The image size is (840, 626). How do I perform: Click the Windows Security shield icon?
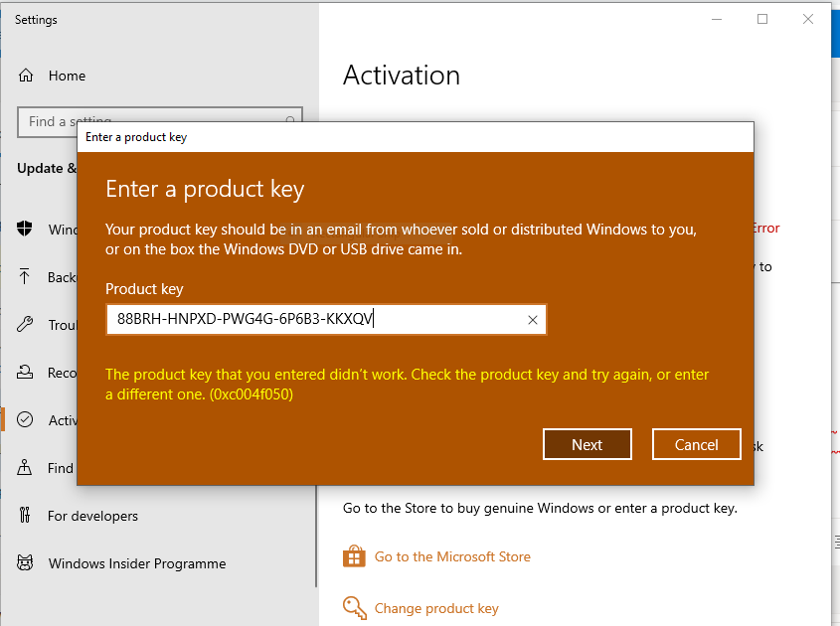[25, 229]
